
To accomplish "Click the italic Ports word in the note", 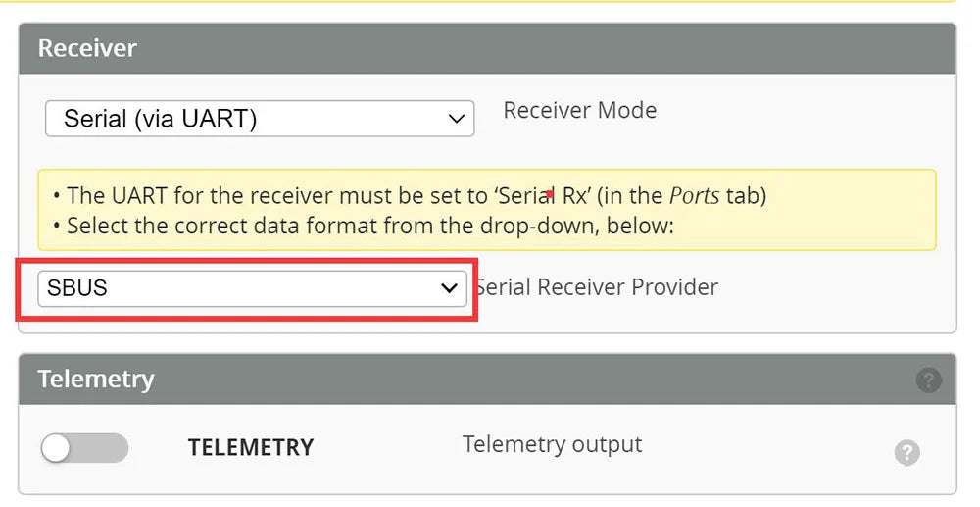I will [x=694, y=195].
